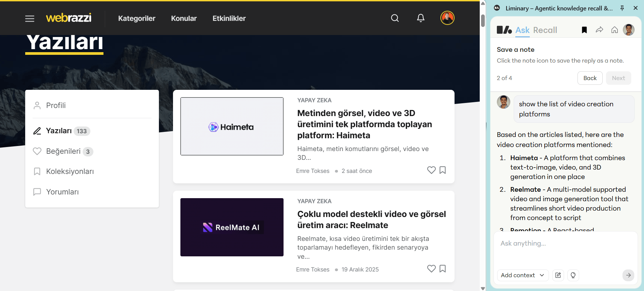Open the Reelmate article title link
Viewport: 644px width, 291px height.
(x=371, y=219)
